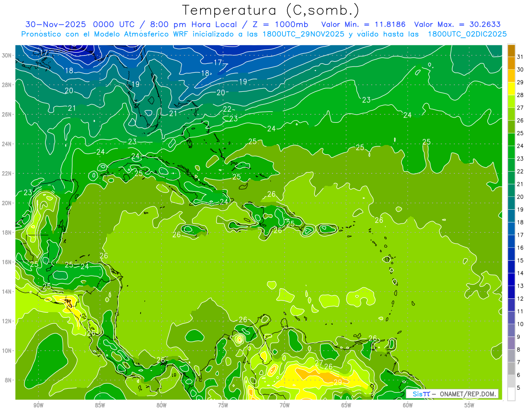532x411 pixels.
Task: Click the "12N" latitude axis label
Action: (x=7, y=321)
